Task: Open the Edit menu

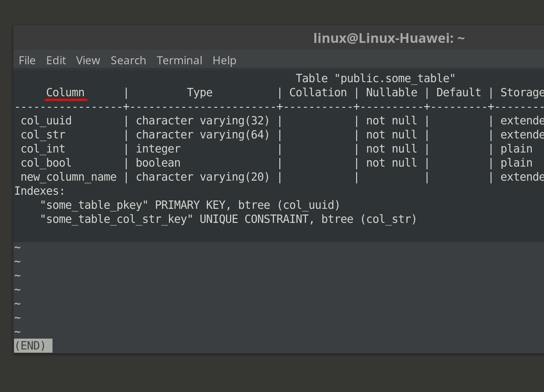Action: [x=56, y=60]
